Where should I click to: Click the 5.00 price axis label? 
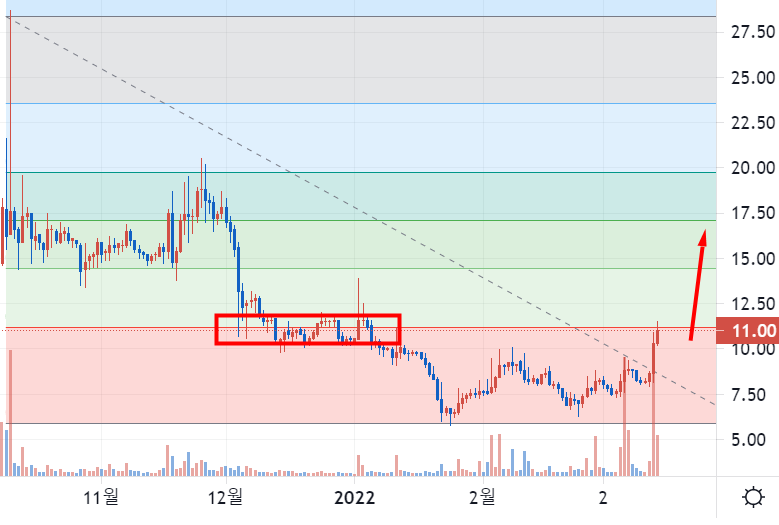point(748,440)
